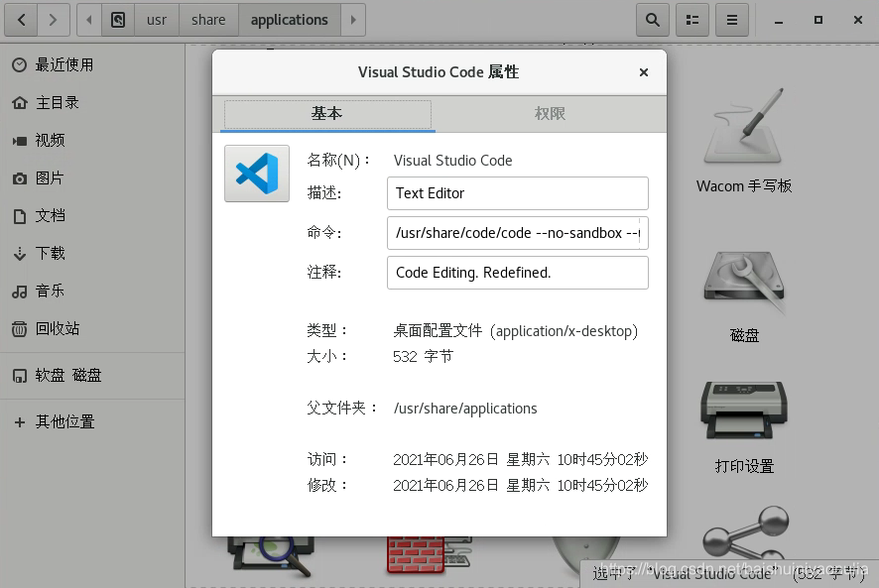Close the Visual Studio Code 属性 dialog
Screen dimensions: 879x588
coord(644,72)
